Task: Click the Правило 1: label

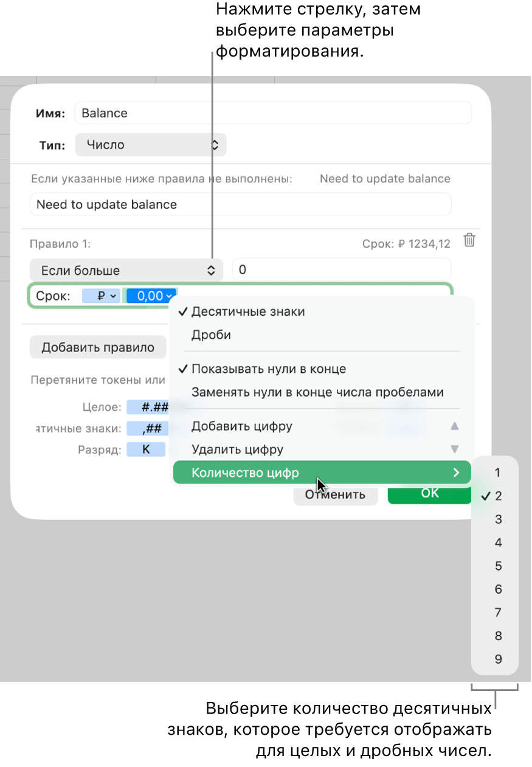Action: [60, 244]
